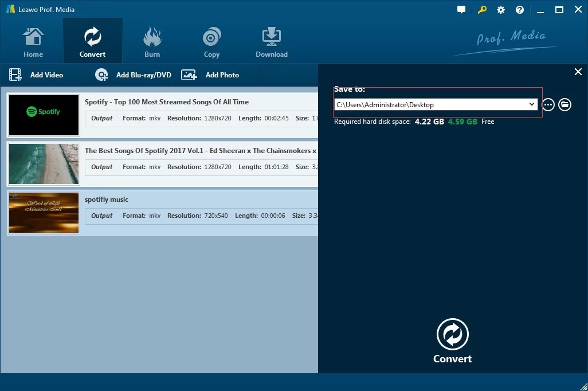Click Length 00:02:45 value
588x391 pixels.
[276, 118]
